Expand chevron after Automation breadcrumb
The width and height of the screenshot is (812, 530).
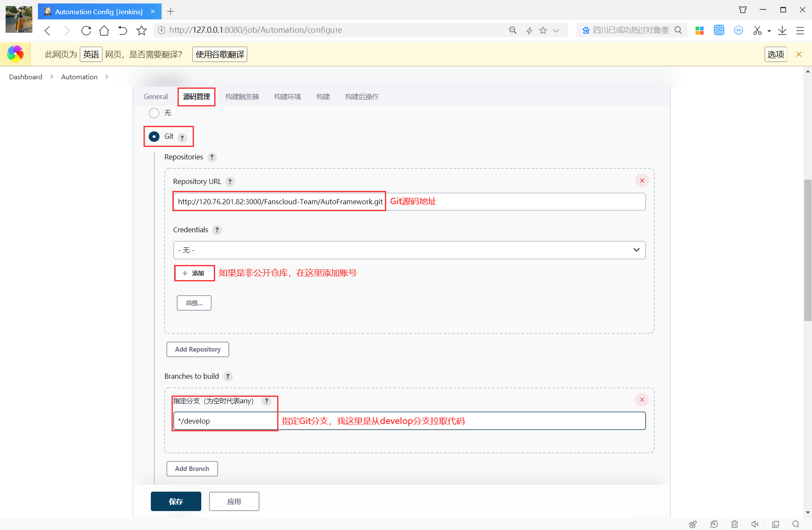coord(106,77)
